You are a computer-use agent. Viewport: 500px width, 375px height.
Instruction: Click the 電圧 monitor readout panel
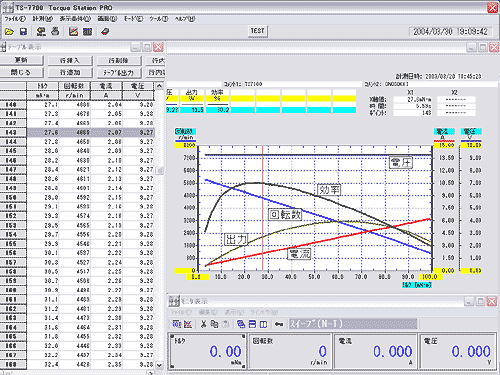pyautogui.click(x=457, y=351)
